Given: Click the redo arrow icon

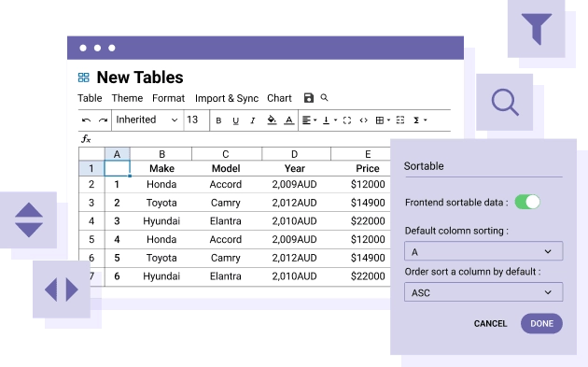Looking at the screenshot, I should 103,120.
